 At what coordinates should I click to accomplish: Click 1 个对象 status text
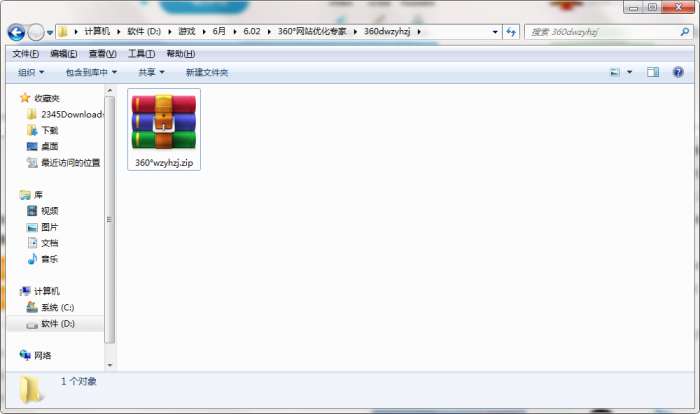coord(79,381)
